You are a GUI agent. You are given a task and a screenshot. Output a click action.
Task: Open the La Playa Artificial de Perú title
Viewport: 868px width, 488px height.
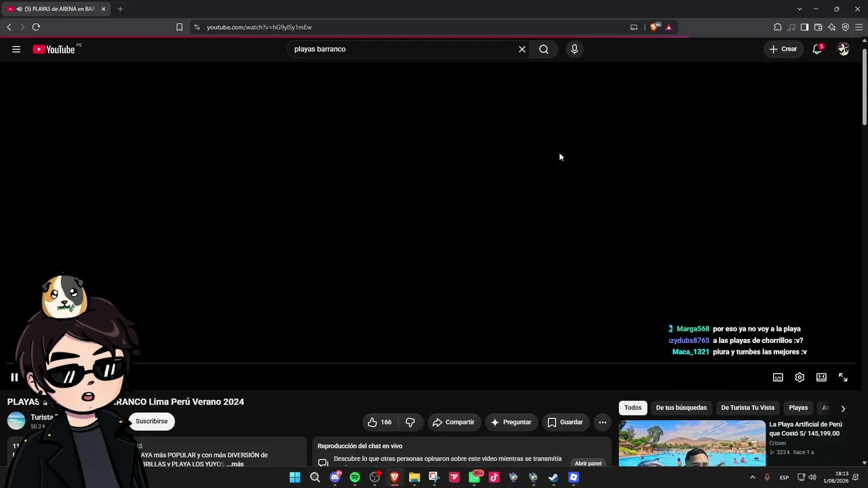[806, 429]
